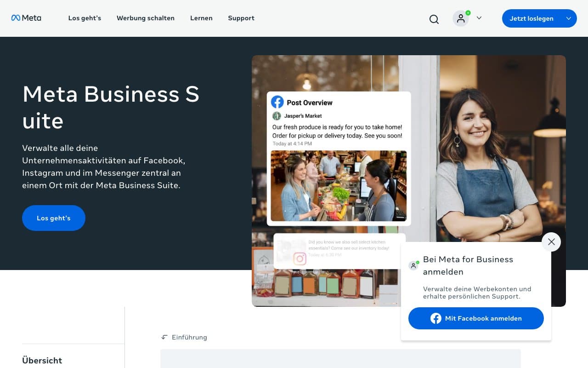Click the user account avatar icon
Image resolution: width=588 pixels, height=368 pixels.
(x=461, y=18)
